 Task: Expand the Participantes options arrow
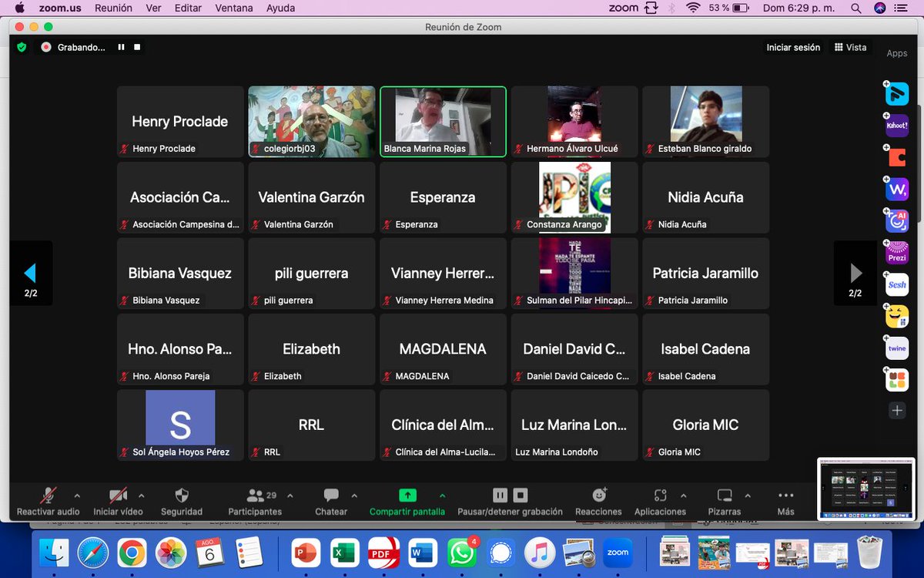point(291,496)
